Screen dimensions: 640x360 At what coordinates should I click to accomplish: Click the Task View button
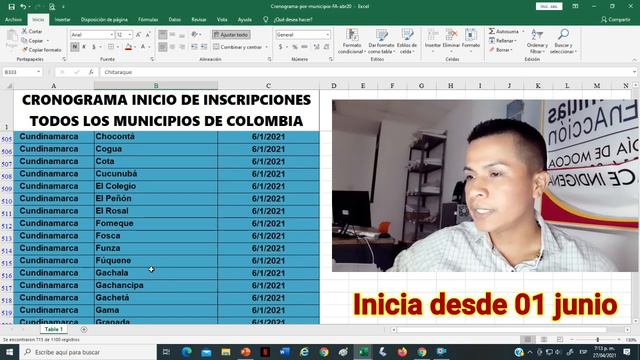pos(166,352)
